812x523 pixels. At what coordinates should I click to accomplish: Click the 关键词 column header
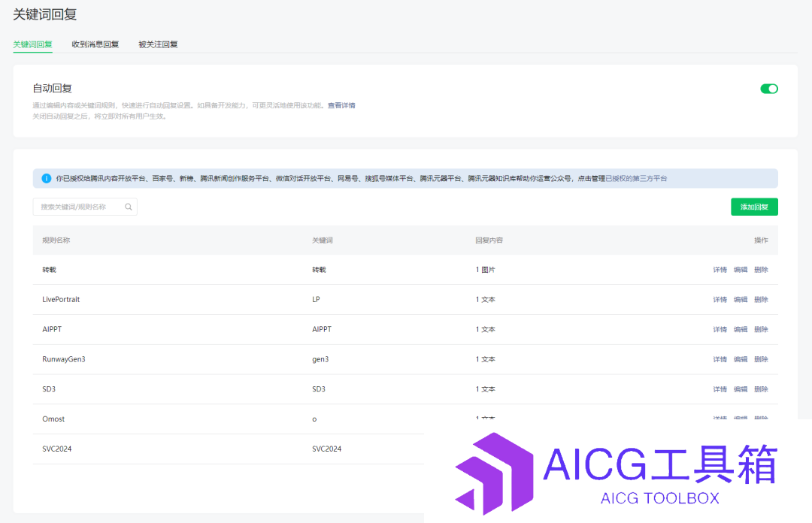[322, 240]
